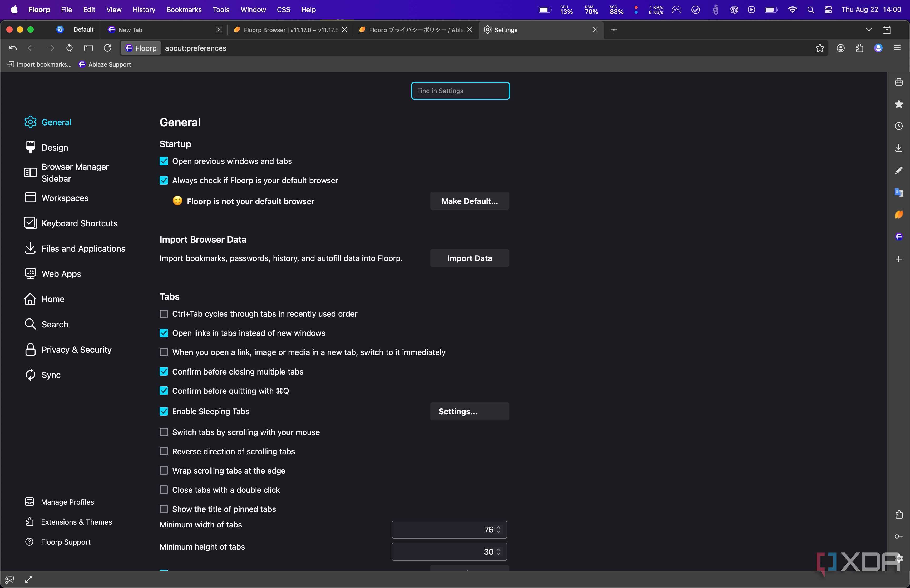This screenshot has height=588, width=910.
Task: Switch to the New Tab tab
Action: [x=164, y=30]
